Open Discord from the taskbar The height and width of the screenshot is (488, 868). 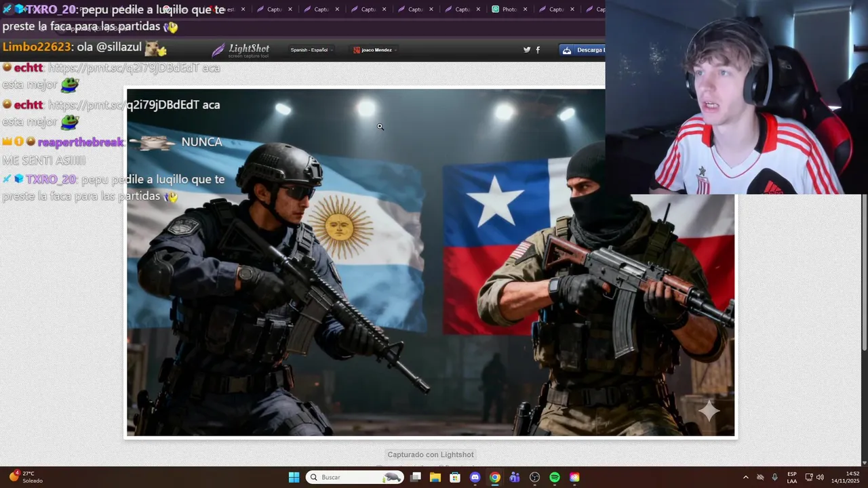[475, 477]
